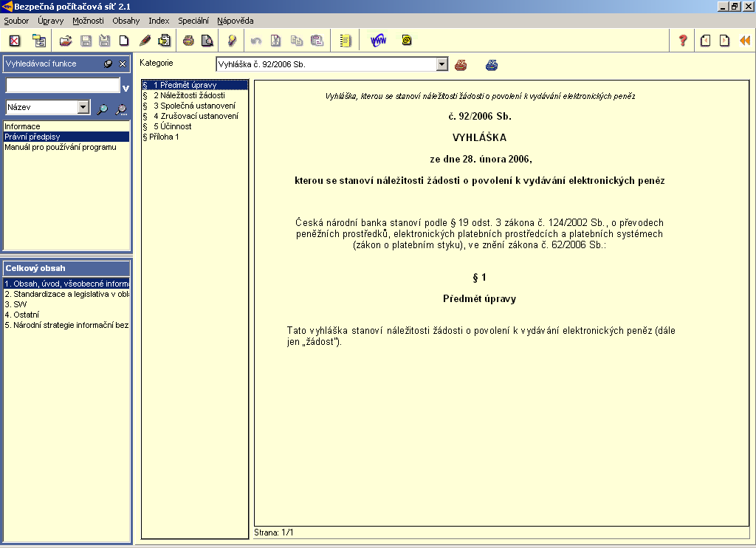756x548 pixels.
Task: Click the blue printer icon beside Kategorie
Action: (491, 65)
